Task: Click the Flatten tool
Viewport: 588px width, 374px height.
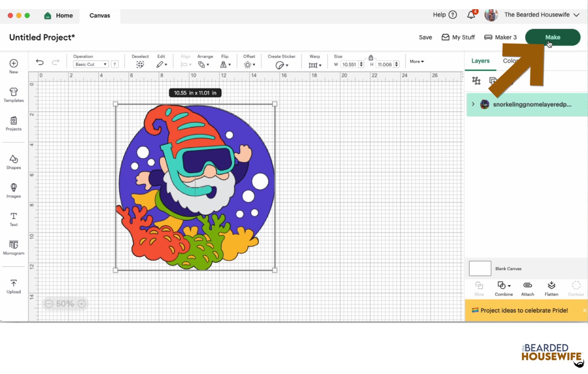Action: 551,289
